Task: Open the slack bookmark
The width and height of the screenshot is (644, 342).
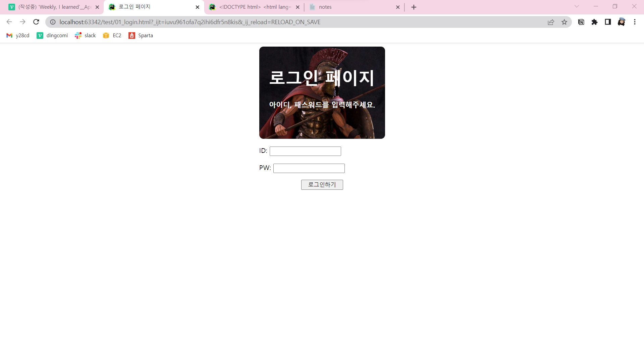Action: (85, 36)
